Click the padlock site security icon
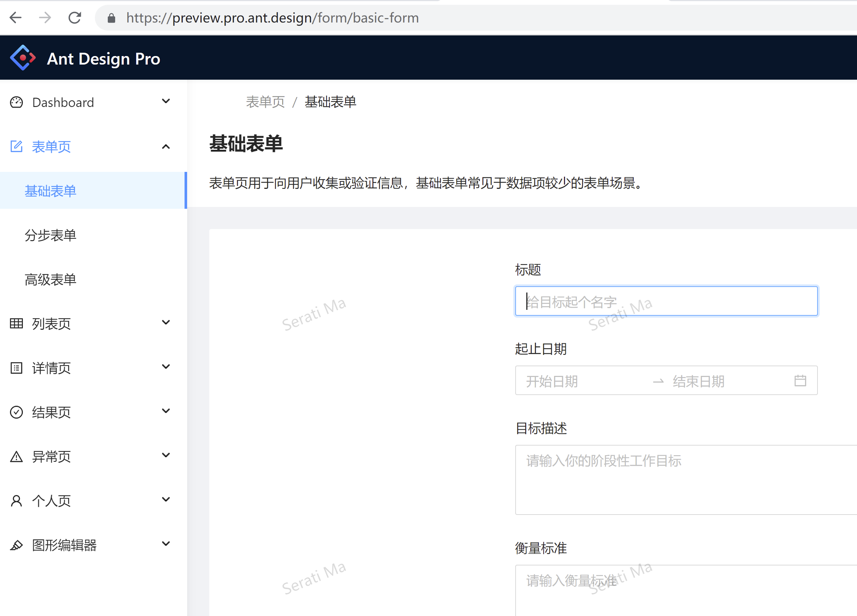The width and height of the screenshot is (857, 616). (111, 18)
